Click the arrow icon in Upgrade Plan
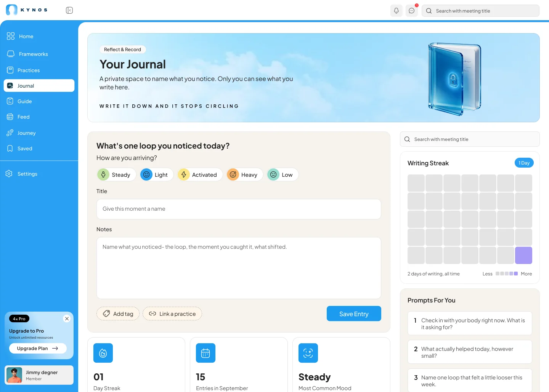Viewport: 549px width, 392px height. pos(55,348)
